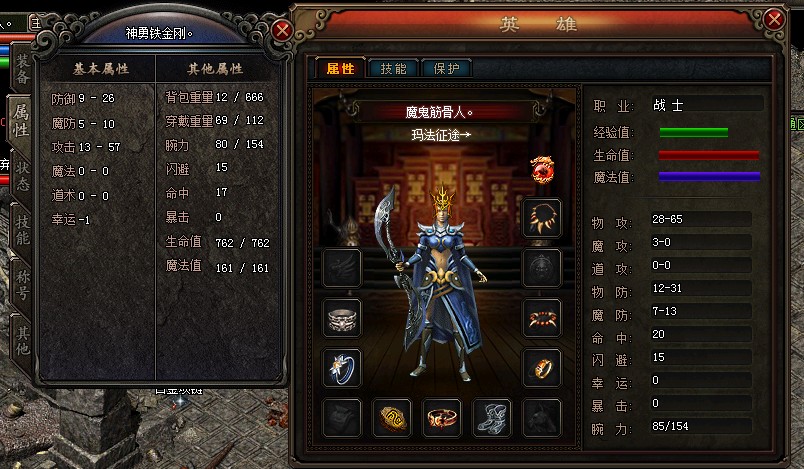Select the blue gem ring slot

pyautogui.click(x=342, y=368)
